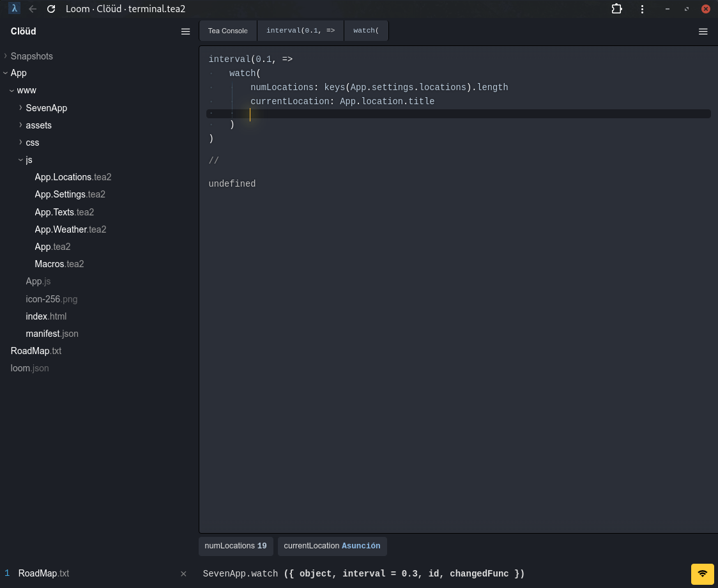Click the SevenApp.watch signature hint
The width and height of the screenshot is (718, 588).
click(x=363, y=574)
